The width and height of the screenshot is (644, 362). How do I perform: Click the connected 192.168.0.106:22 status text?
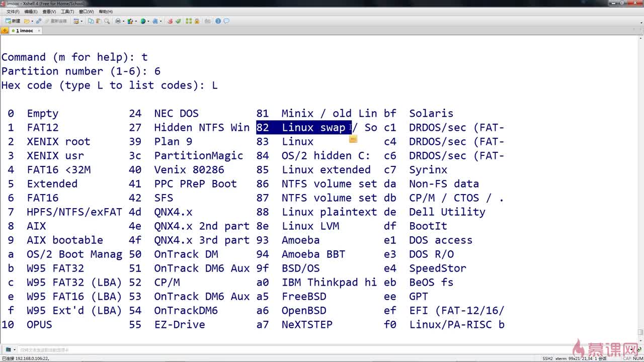pyautogui.click(x=25, y=358)
